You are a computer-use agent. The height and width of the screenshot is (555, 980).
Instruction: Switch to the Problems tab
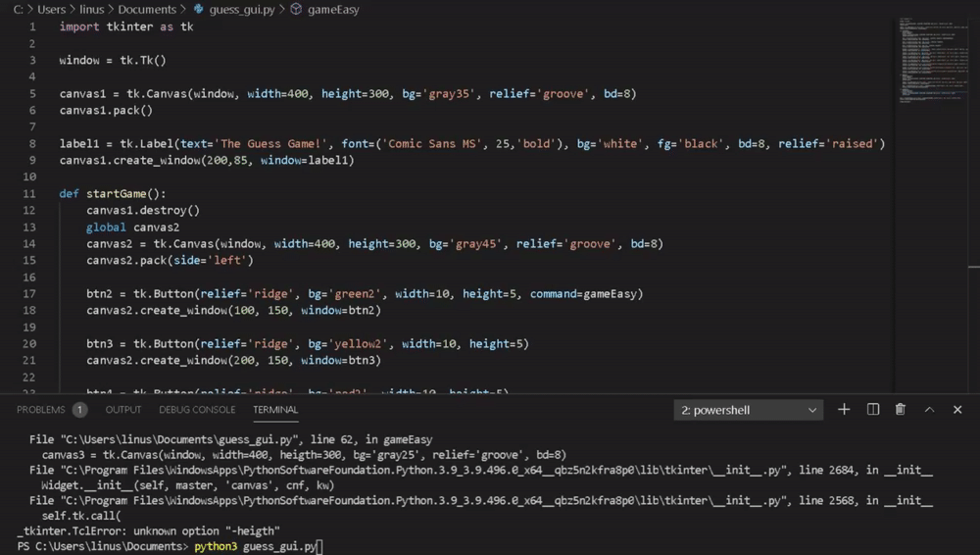(40, 410)
